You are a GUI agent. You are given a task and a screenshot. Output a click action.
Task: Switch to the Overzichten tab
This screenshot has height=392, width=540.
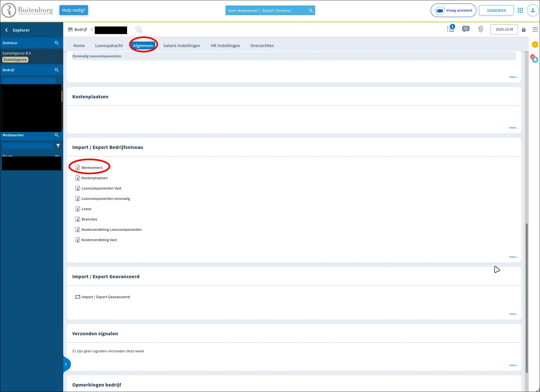coord(262,46)
